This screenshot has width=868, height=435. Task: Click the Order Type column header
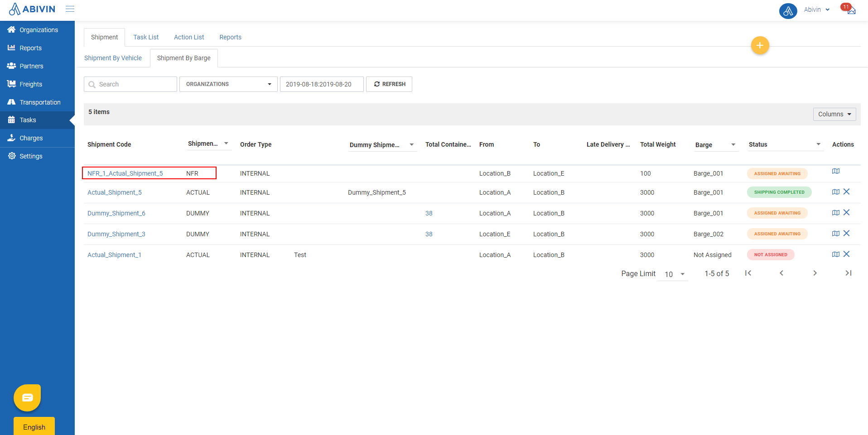(x=256, y=144)
